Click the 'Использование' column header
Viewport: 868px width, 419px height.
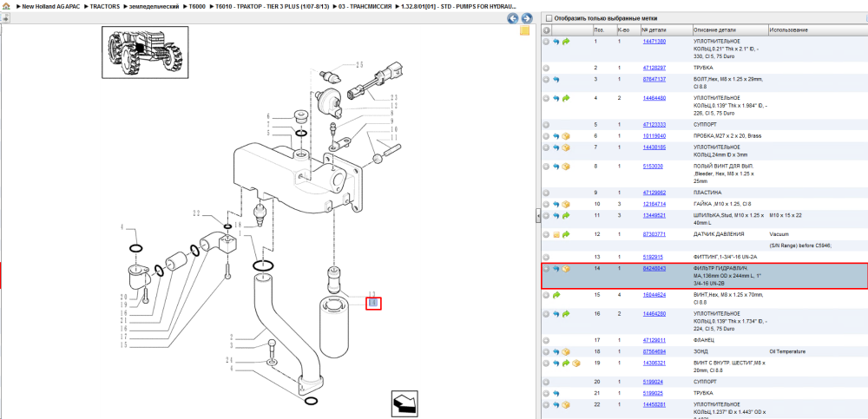click(818, 29)
